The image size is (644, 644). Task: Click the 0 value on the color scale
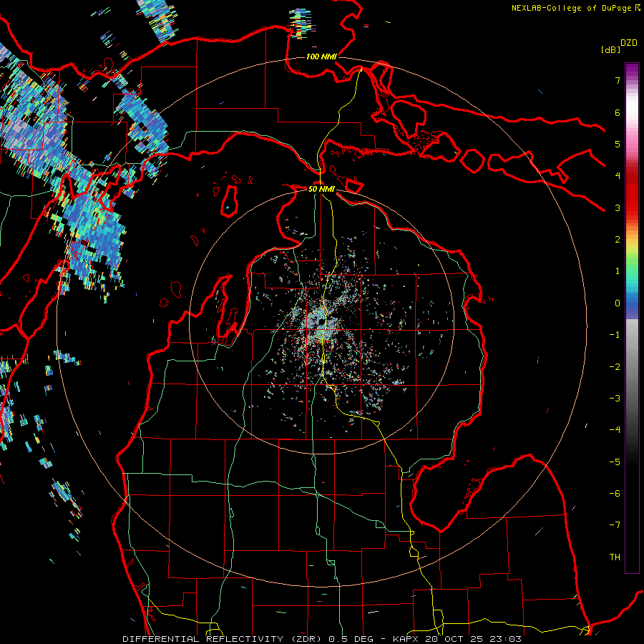618,303
